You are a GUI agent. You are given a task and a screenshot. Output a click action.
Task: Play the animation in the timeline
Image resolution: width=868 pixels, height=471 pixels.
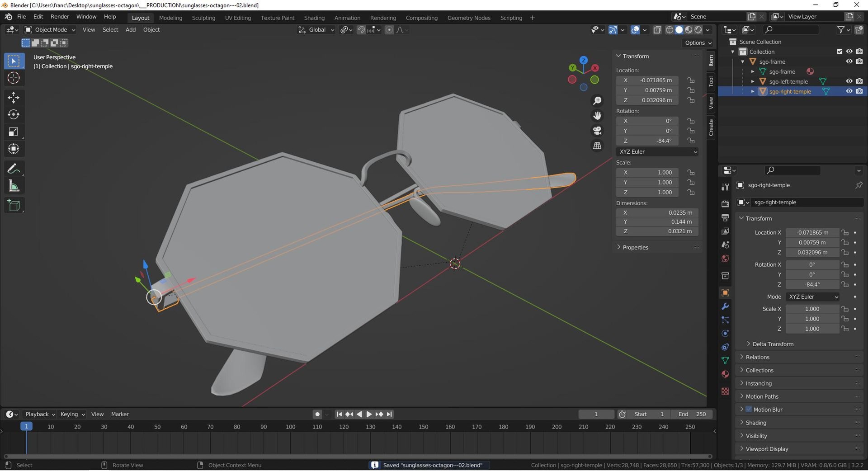pyautogui.click(x=369, y=414)
